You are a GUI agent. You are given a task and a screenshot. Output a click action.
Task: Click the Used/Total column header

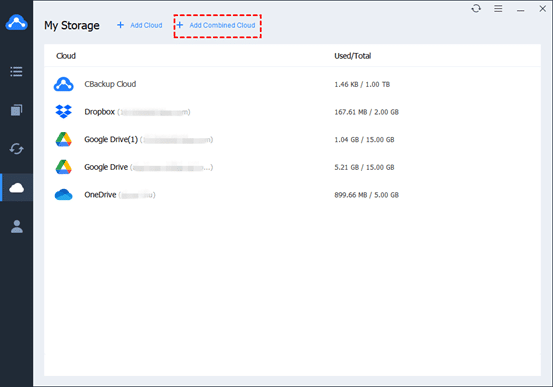(x=353, y=56)
